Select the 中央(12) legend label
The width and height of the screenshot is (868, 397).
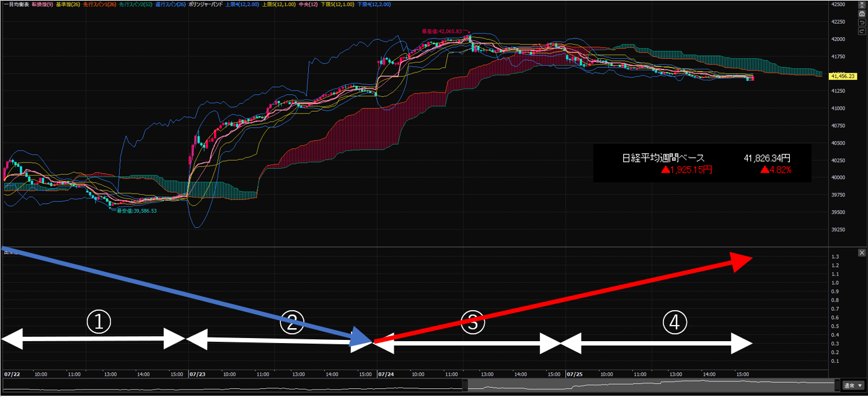click(306, 4)
